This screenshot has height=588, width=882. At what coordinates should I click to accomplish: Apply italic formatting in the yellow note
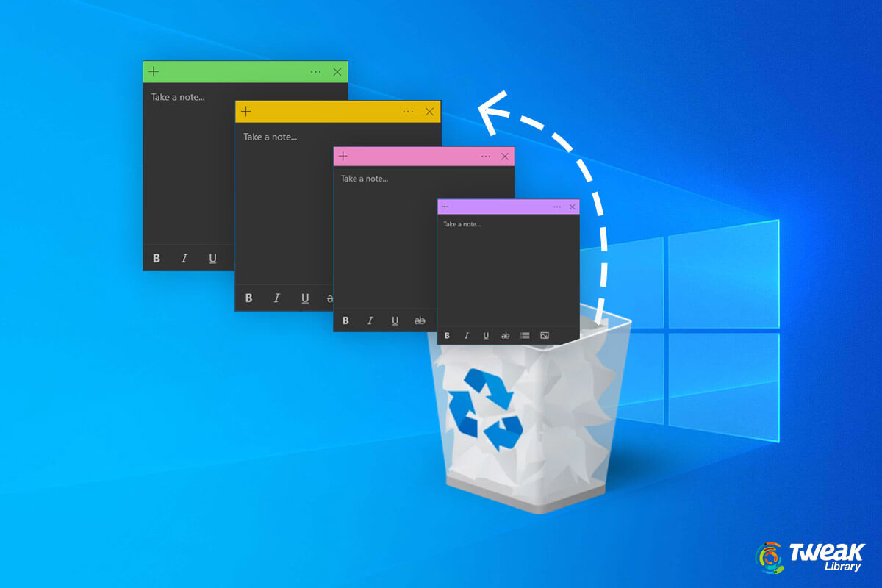276,298
